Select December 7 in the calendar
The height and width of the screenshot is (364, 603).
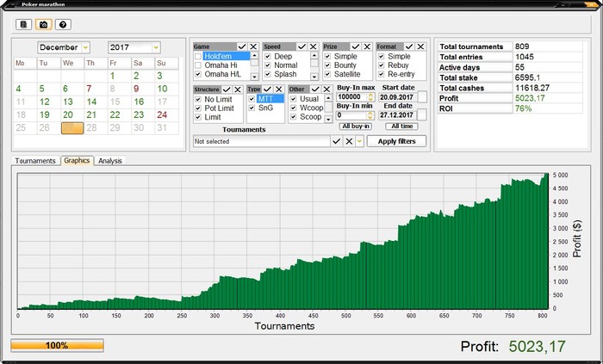(89, 89)
